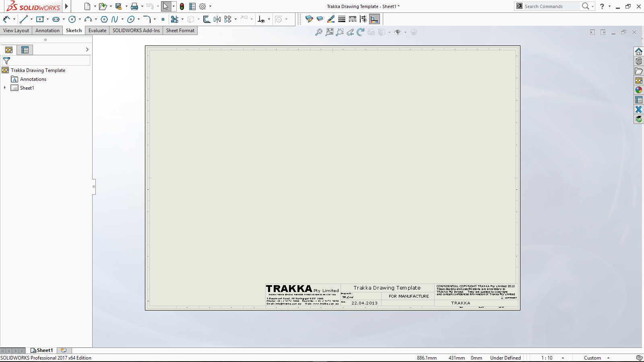Switch to SOLIDWORKS Add-Ins tab
Screen dimensions: 644x362
pos(136,31)
